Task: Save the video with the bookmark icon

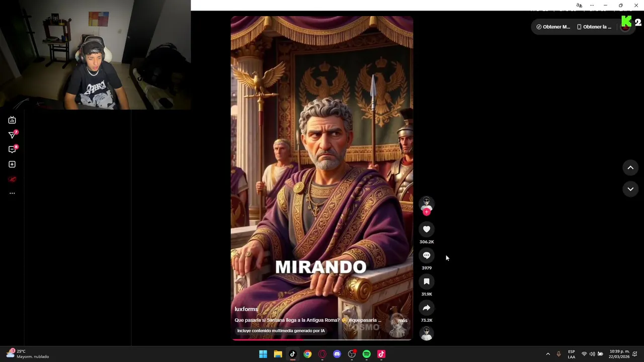Action: pyautogui.click(x=427, y=282)
